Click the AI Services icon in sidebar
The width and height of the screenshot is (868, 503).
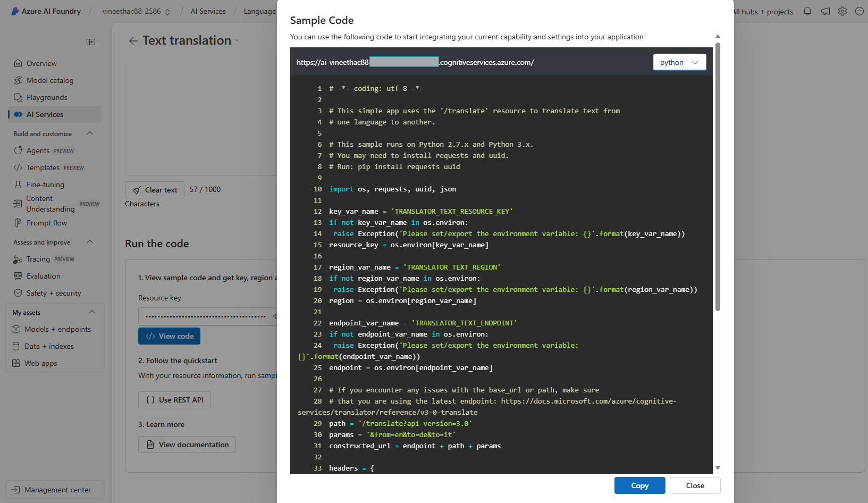(18, 114)
